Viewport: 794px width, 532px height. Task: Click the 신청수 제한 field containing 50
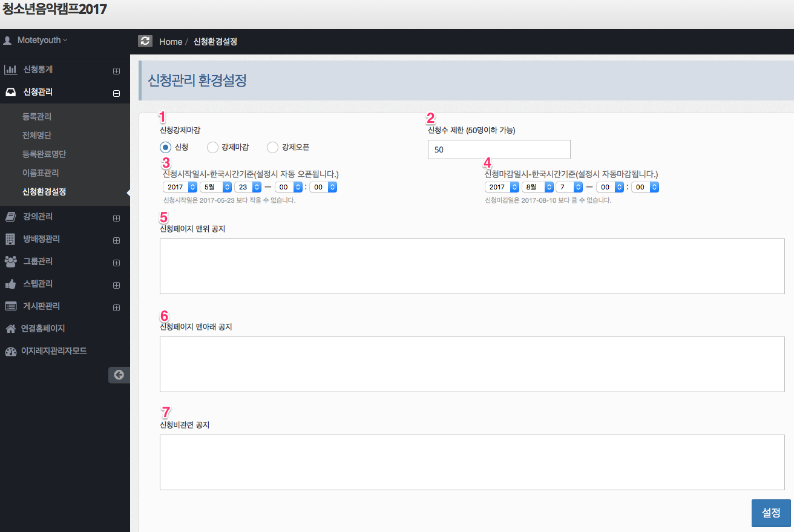tap(499, 149)
